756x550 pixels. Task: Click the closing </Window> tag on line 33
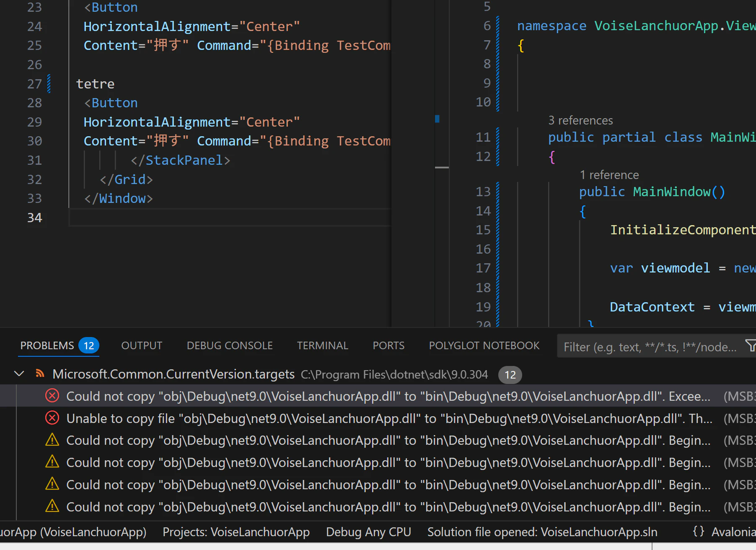119,198
